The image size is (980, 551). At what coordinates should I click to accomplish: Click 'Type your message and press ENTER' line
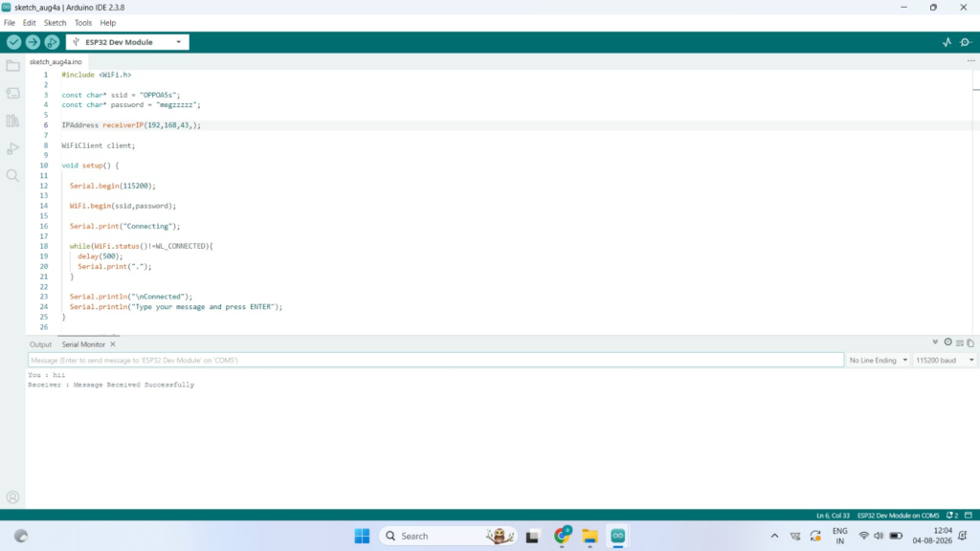(x=176, y=307)
